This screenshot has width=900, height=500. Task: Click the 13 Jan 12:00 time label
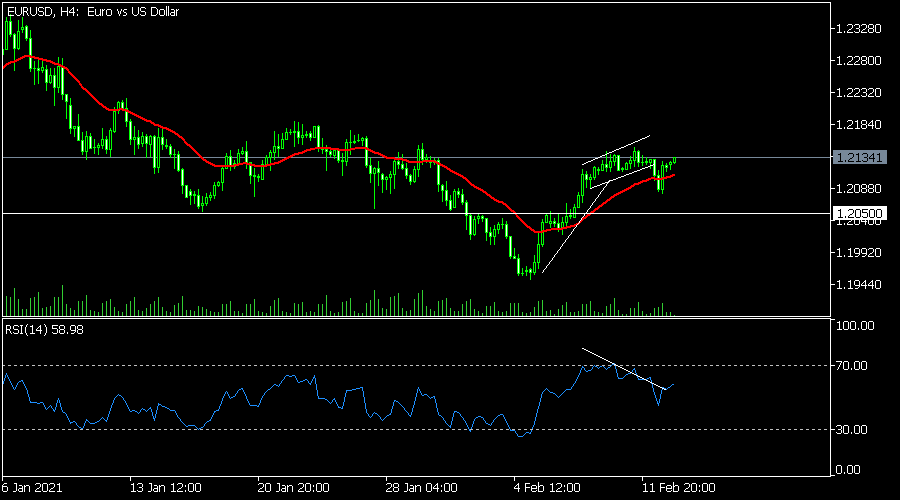coord(165,488)
